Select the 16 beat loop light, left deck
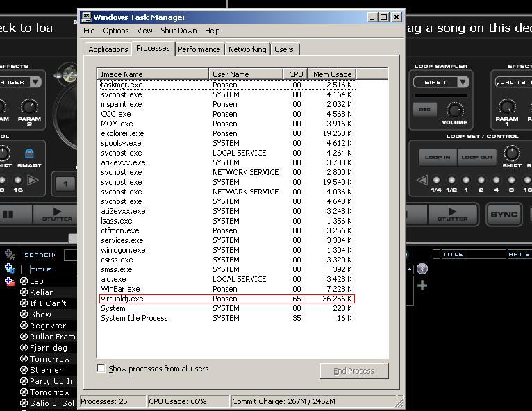The image size is (532, 411). click(17, 180)
